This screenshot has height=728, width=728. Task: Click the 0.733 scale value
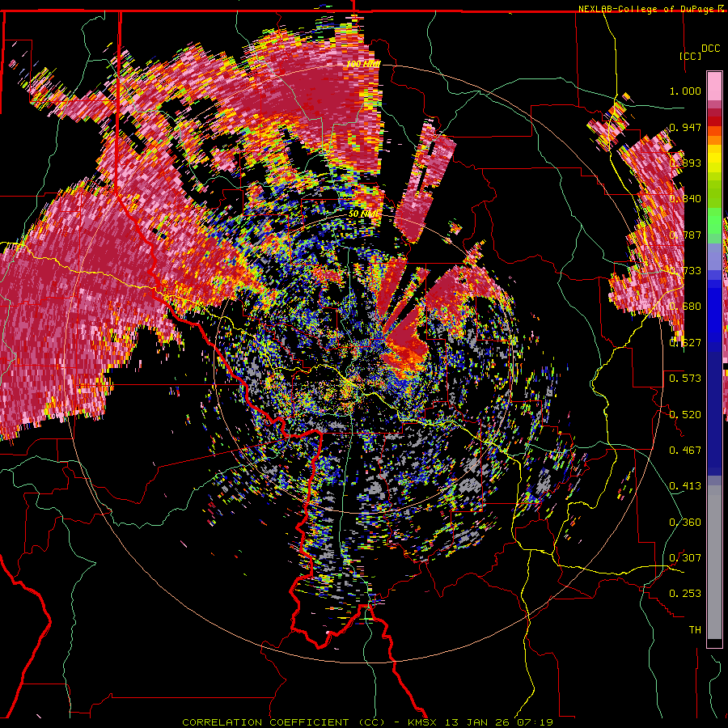tap(685, 271)
